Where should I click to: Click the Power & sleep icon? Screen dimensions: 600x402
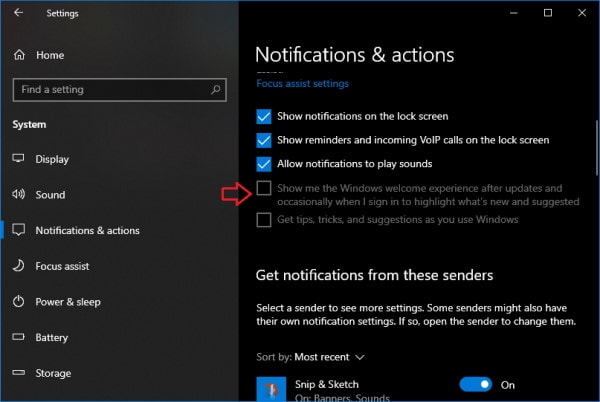point(18,301)
